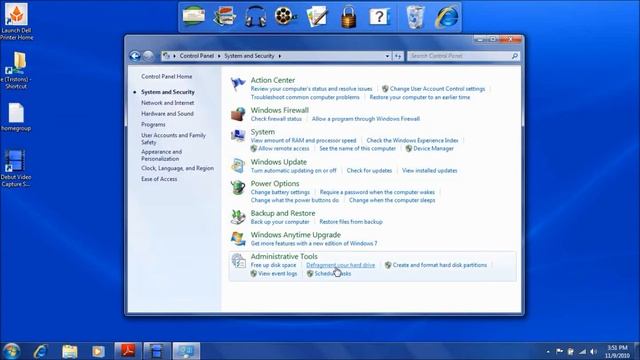
Task: Click Free up disk space
Action: pyautogui.click(x=273, y=265)
